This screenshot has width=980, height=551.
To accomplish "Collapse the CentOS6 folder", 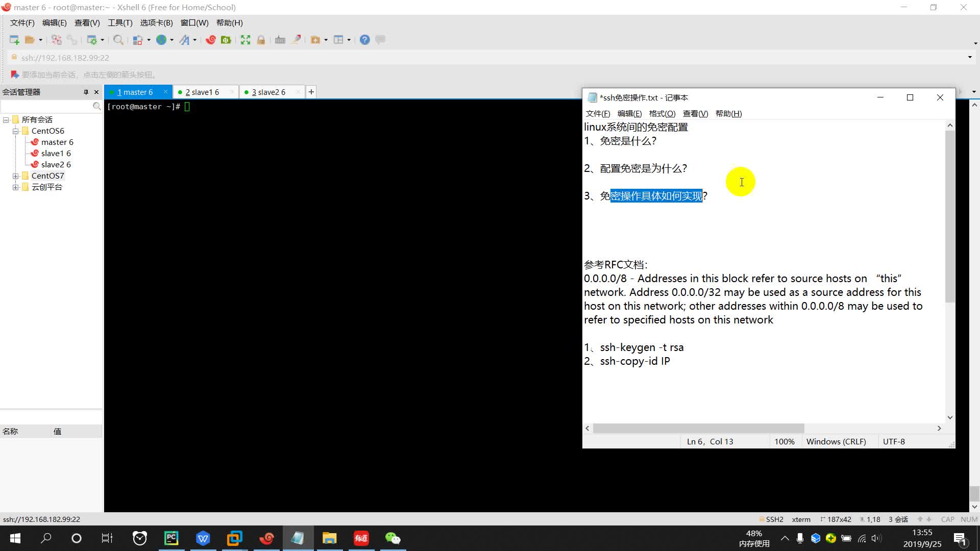I will pyautogui.click(x=16, y=131).
